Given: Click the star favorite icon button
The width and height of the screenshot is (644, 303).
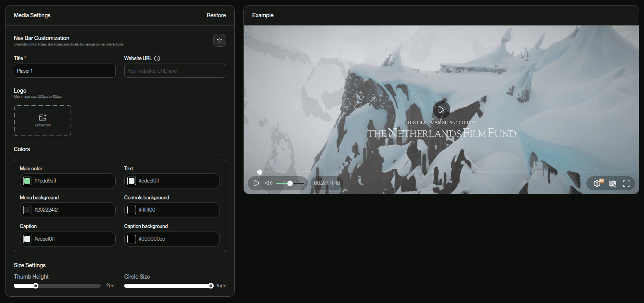Looking at the screenshot, I should point(220,40).
